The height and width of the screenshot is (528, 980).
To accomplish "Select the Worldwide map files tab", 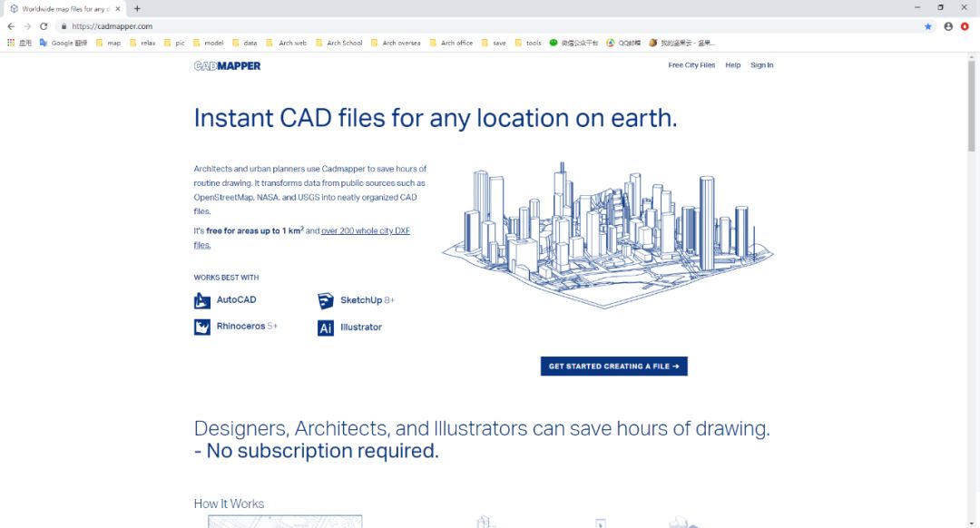I will click(64, 9).
